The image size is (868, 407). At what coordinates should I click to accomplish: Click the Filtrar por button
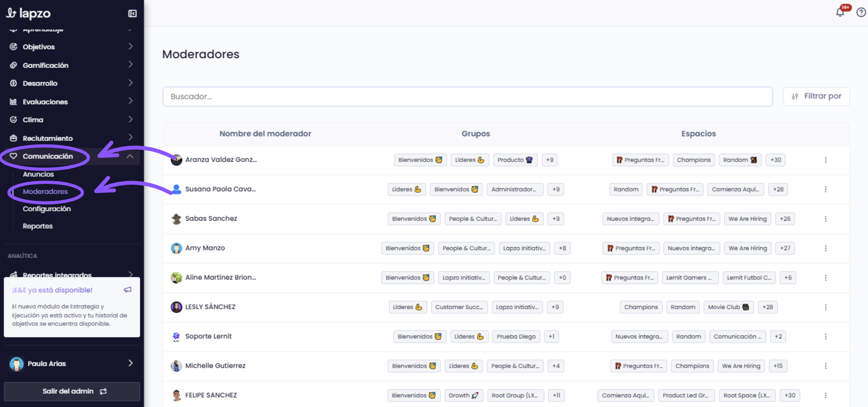point(816,96)
